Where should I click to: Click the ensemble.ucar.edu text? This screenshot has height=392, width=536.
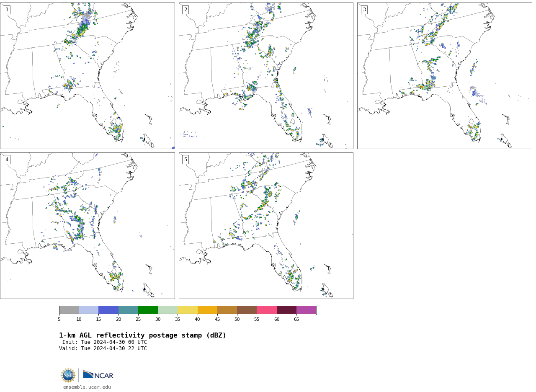pos(87,387)
